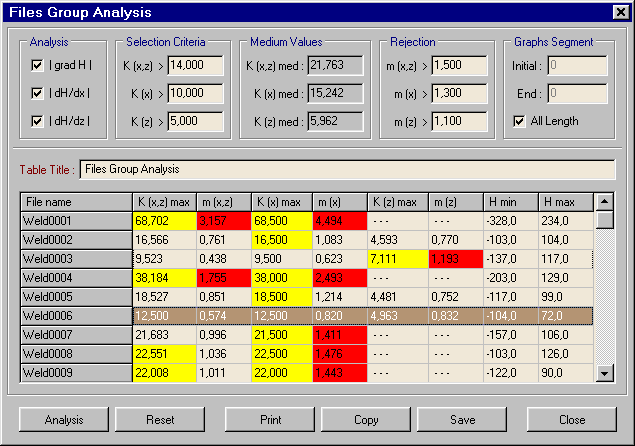Close the dialog with Close button
Image resolution: width=635 pixels, height=446 pixels.
[x=572, y=420]
